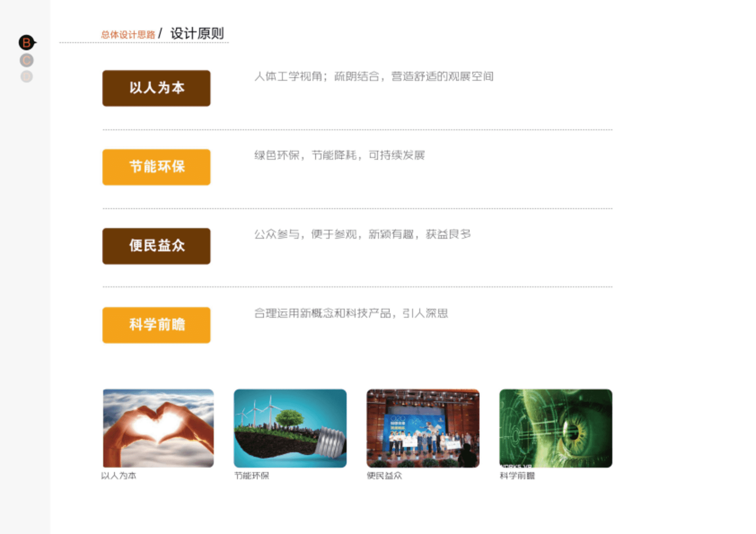Viewport: 756px width, 534px height.
Task: Click the 设计原则 heading
Action: coord(197,33)
